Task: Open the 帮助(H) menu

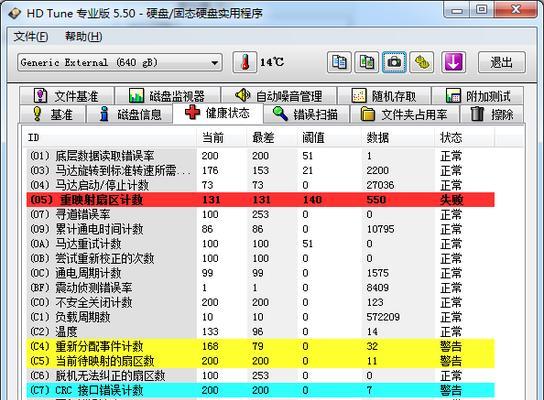Action: (x=84, y=36)
